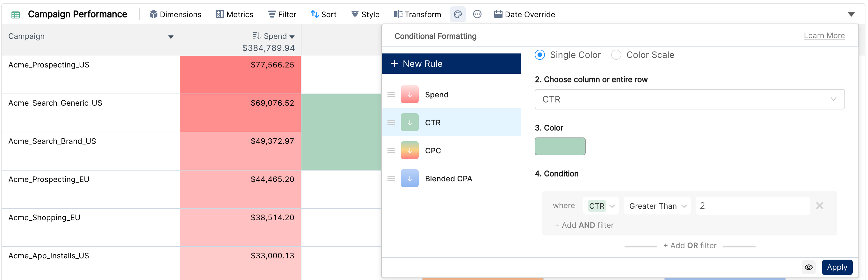This screenshot has width=868, height=280.
Task: Open the condition metric CTR dropdown
Action: pos(601,206)
